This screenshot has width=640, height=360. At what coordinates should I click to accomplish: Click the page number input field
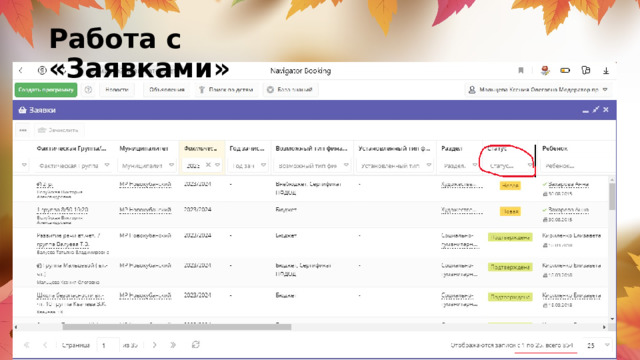[108, 345]
